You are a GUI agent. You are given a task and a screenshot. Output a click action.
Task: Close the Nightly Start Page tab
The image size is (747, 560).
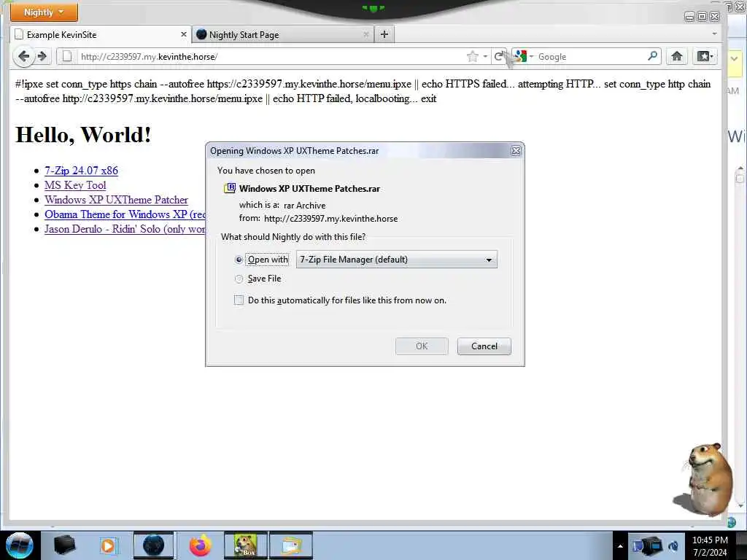(x=366, y=34)
